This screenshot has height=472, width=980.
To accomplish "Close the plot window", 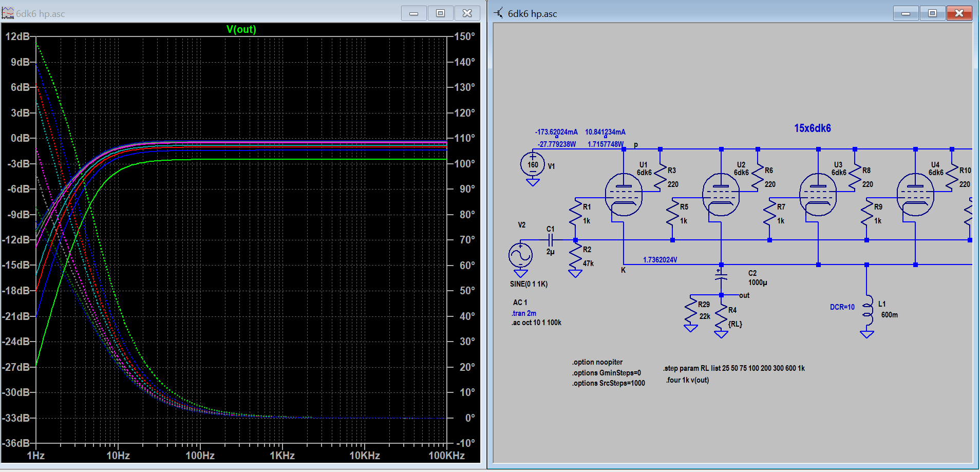I will (467, 13).
